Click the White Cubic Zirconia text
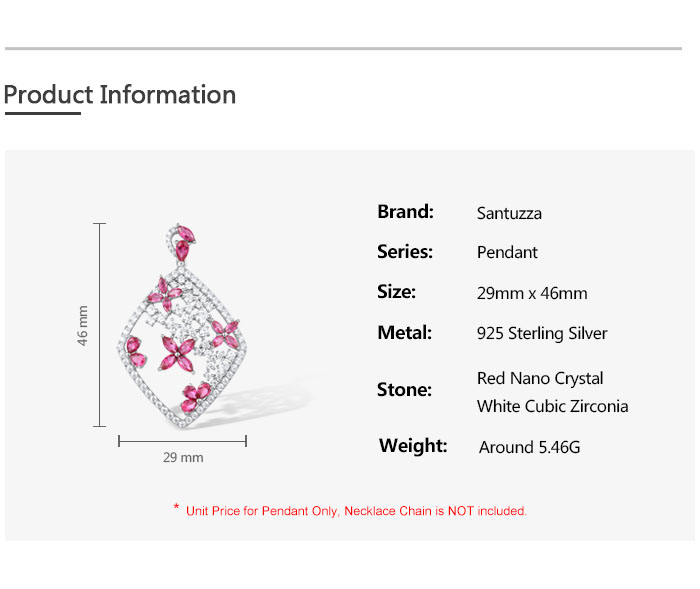 point(552,406)
